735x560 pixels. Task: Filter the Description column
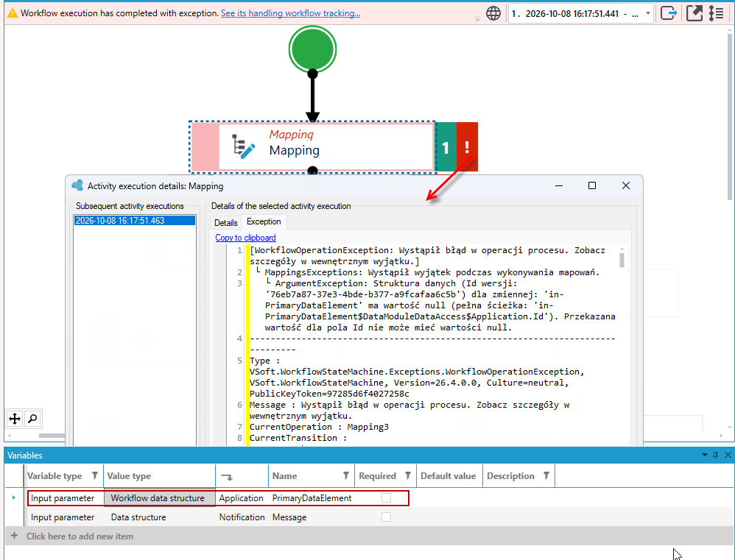point(546,475)
